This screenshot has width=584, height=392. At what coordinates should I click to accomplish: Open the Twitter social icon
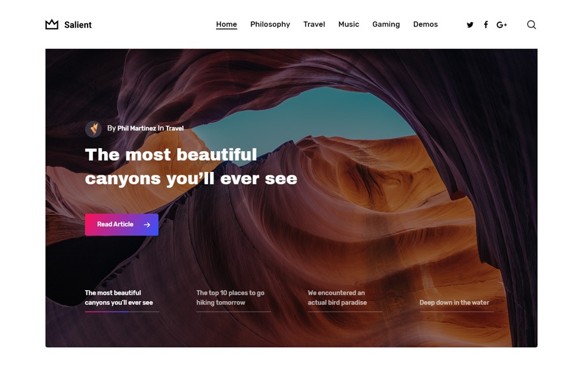click(x=470, y=25)
